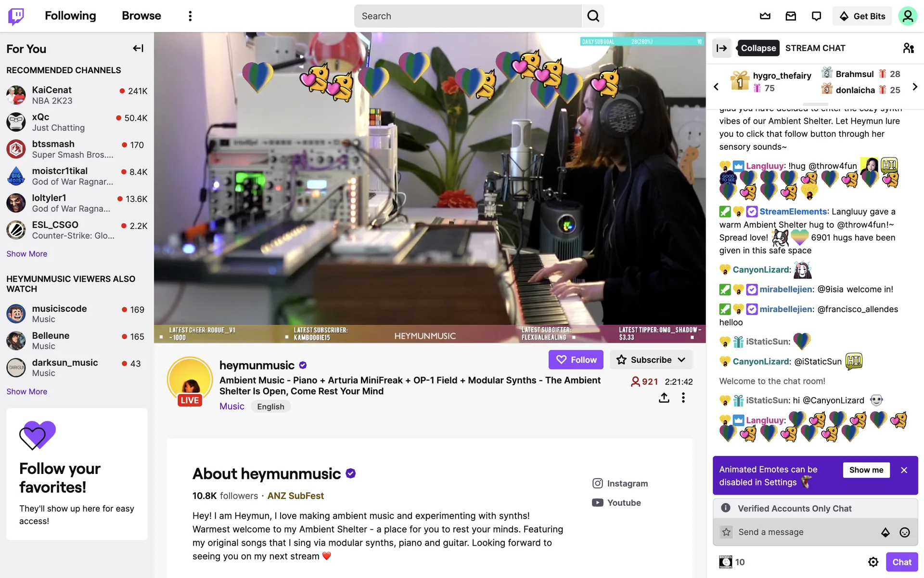Click Show me in animated emotes banner
This screenshot has width=924, height=578.
(x=866, y=470)
